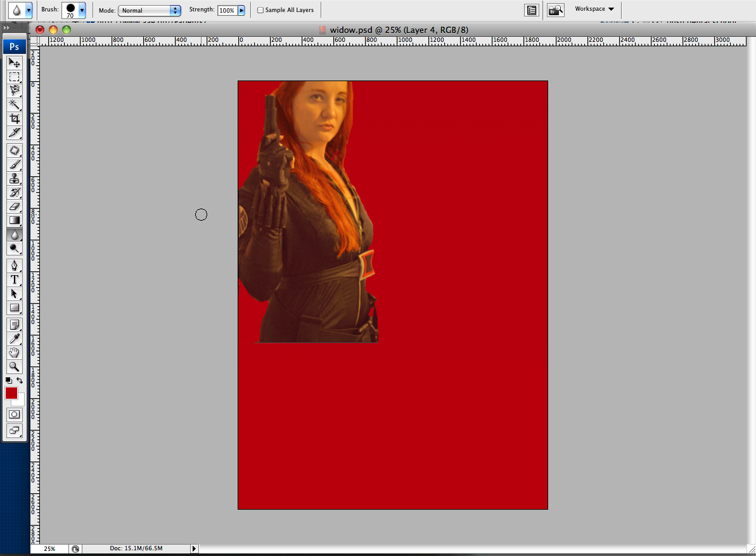Image resolution: width=756 pixels, height=556 pixels.
Task: Open the status bar info flyout arrow
Action: [194, 549]
